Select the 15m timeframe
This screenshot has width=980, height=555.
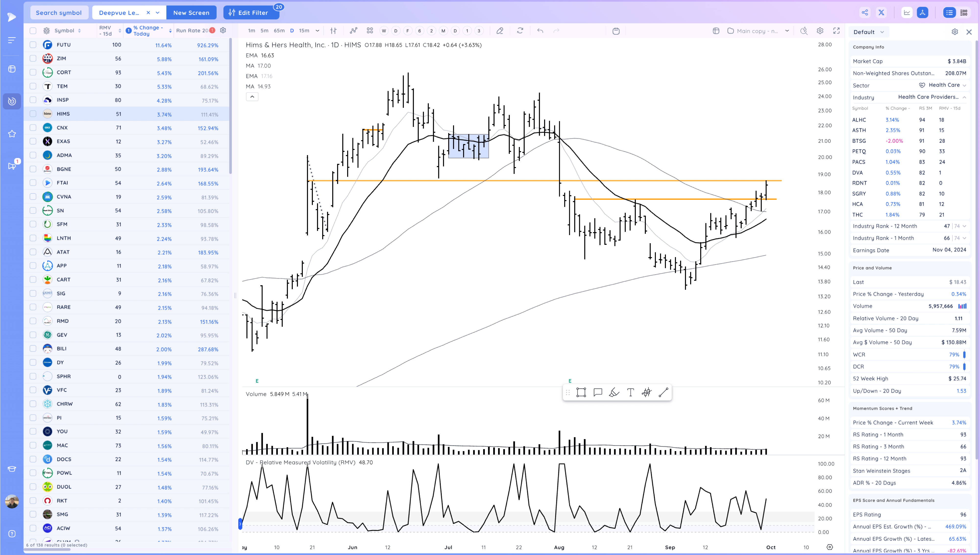pos(304,31)
